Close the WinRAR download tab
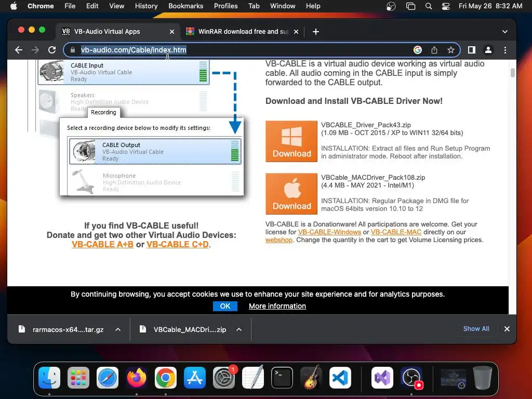The image size is (532, 399). click(x=296, y=32)
